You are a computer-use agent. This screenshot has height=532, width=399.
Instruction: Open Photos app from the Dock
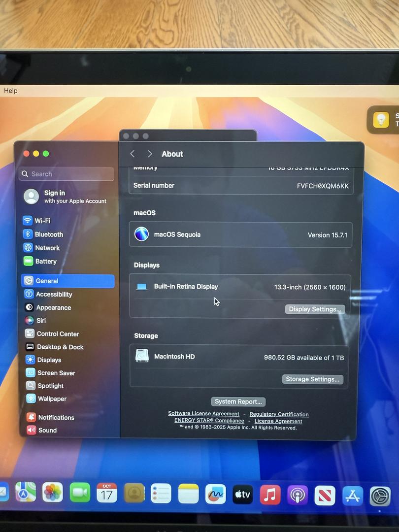(x=53, y=492)
